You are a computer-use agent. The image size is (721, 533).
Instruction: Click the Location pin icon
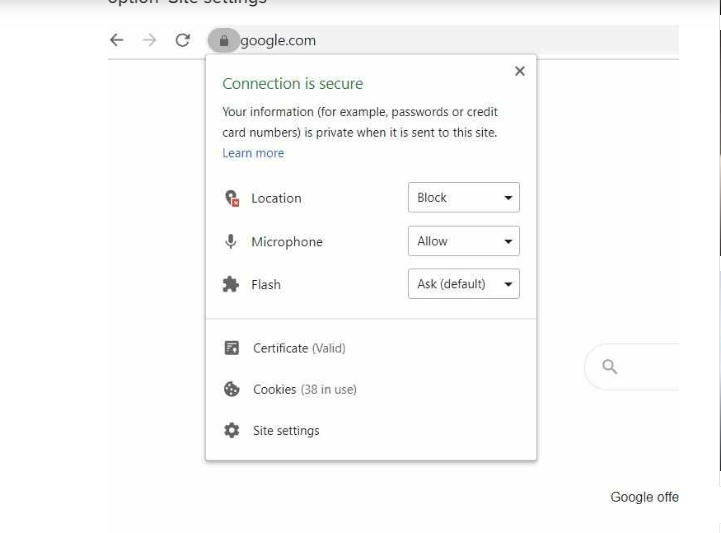[232, 198]
